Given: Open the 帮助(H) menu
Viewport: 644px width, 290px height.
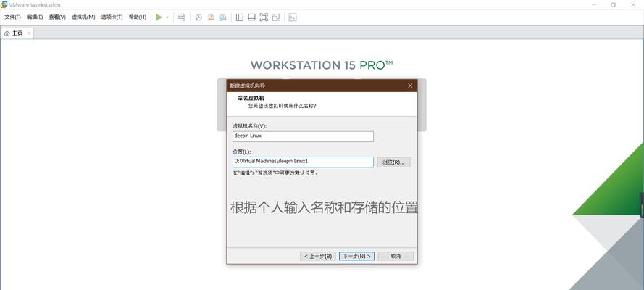Looking at the screenshot, I should 137,17.
